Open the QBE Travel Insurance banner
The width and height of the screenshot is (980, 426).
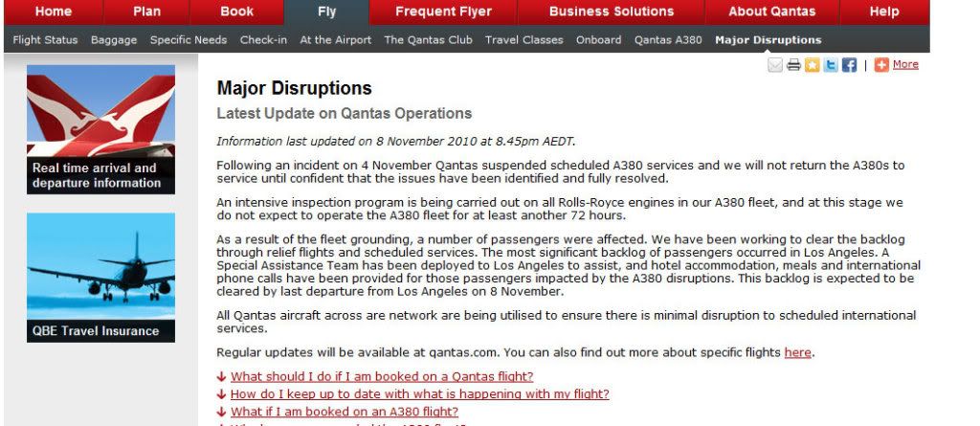100,278
